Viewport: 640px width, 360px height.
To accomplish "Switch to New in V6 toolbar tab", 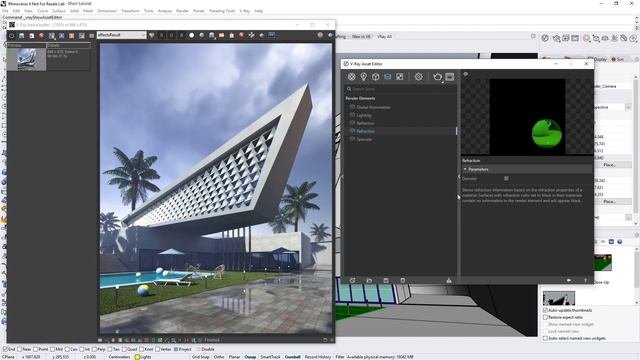I will tap(361, 37).
